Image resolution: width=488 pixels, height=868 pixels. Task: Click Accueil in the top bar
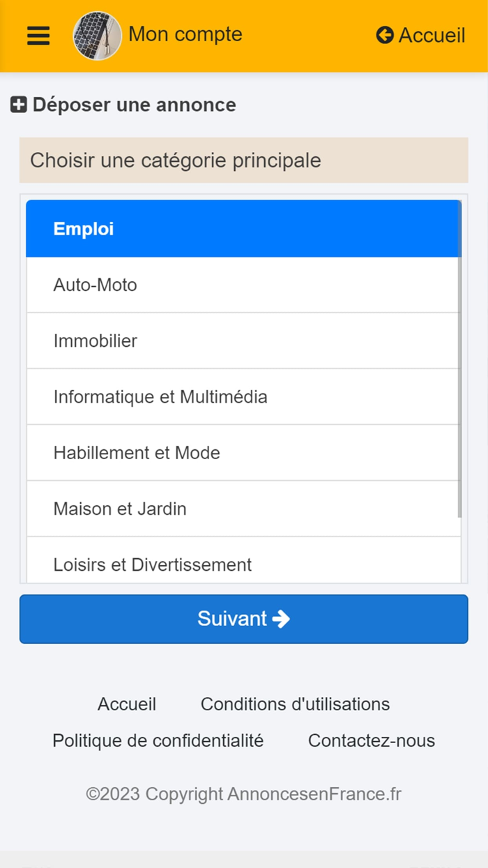coord(431,35)
